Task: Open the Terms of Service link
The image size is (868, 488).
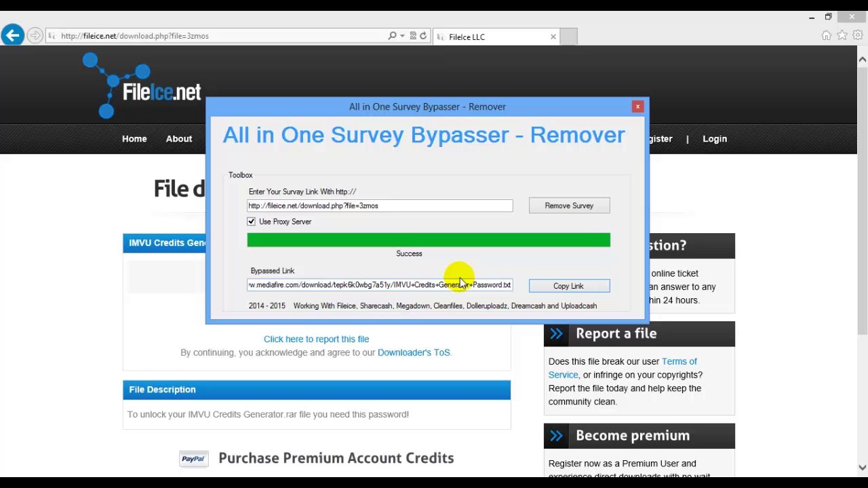Action: click(x=623, y=368)
